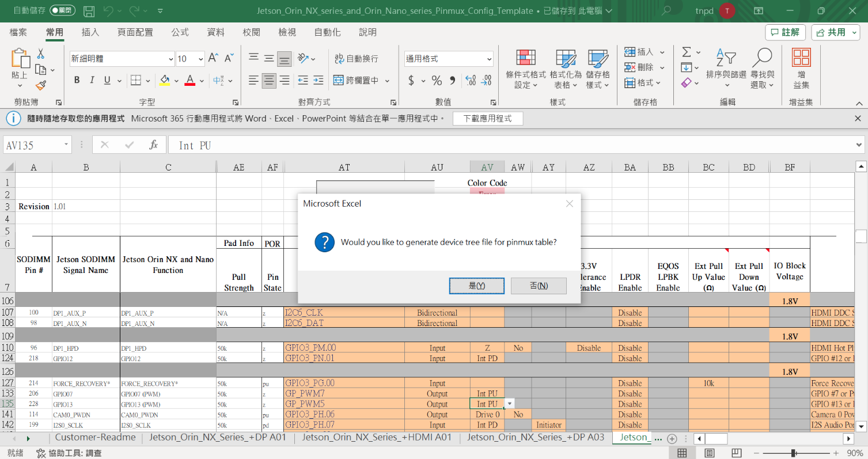
Task: Apply Bold formatting
Action: [x=77, y=80]
